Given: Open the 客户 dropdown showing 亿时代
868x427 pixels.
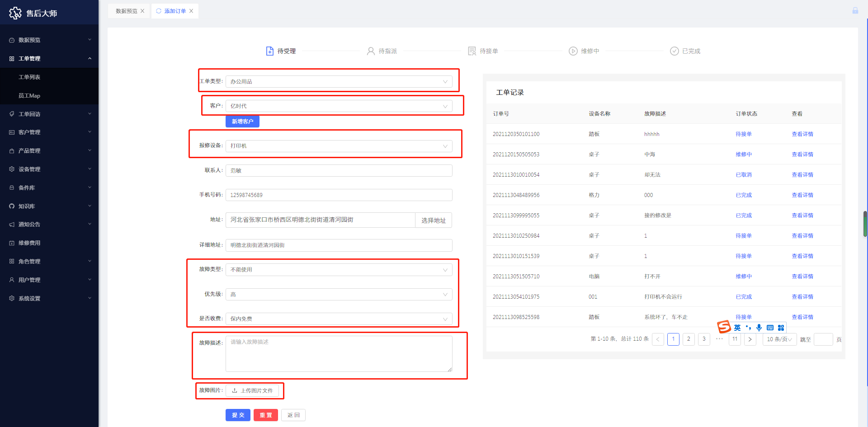Looking at the screenshot, I should coord(339,106).
